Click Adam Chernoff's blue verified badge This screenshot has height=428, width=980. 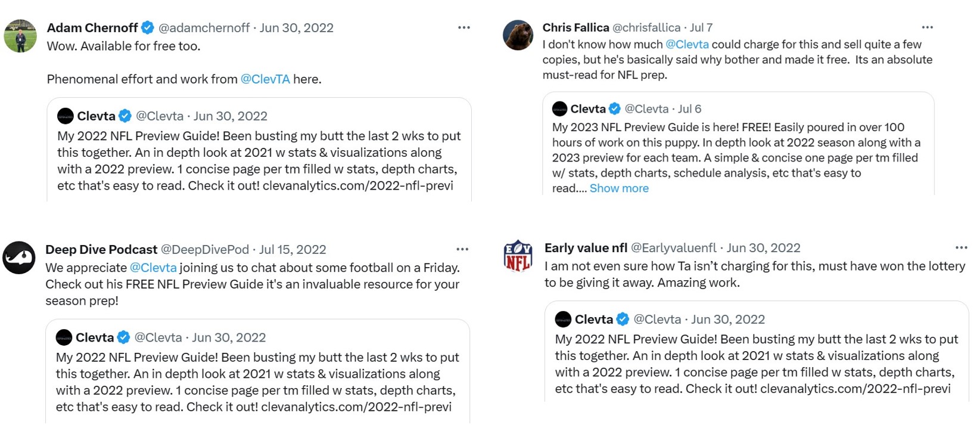pos(148,27)
